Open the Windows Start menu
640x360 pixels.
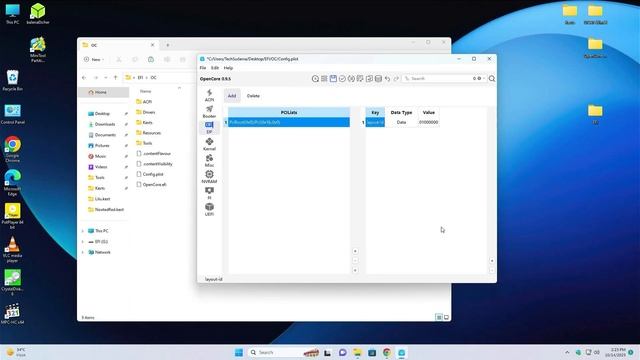click(239, 352)
